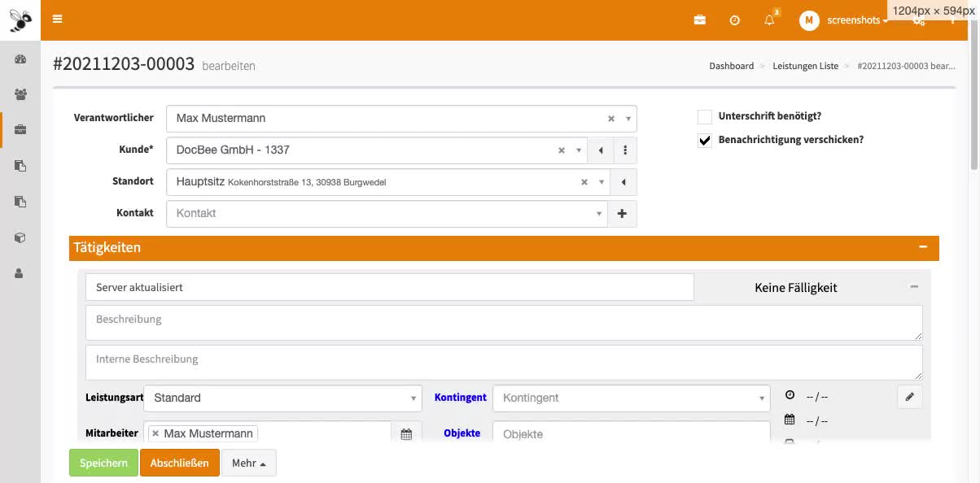Collapse the Tätigkeiten section
Image resolution: width=980 pixels, height=483 pixels.
click(922, 247)
